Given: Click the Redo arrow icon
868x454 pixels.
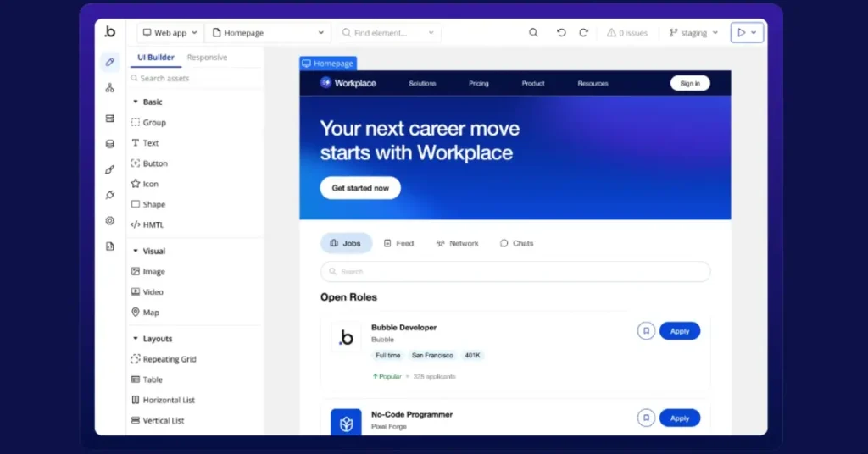Looking at the screenshot, I should 583,33.
